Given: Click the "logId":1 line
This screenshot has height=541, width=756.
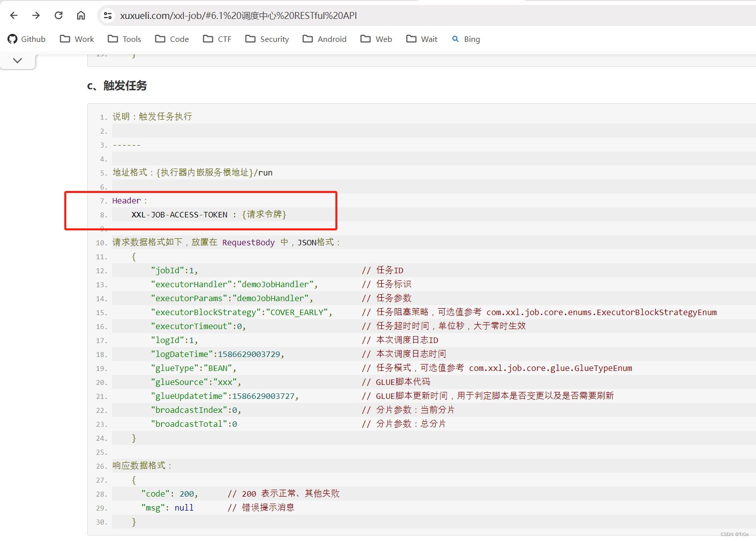Looking at the screenshot, I should tap(174, 340).
